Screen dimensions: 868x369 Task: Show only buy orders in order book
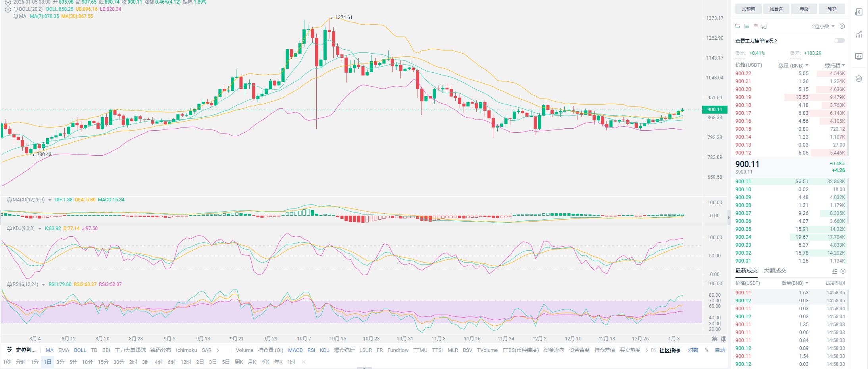click(747, 26)
